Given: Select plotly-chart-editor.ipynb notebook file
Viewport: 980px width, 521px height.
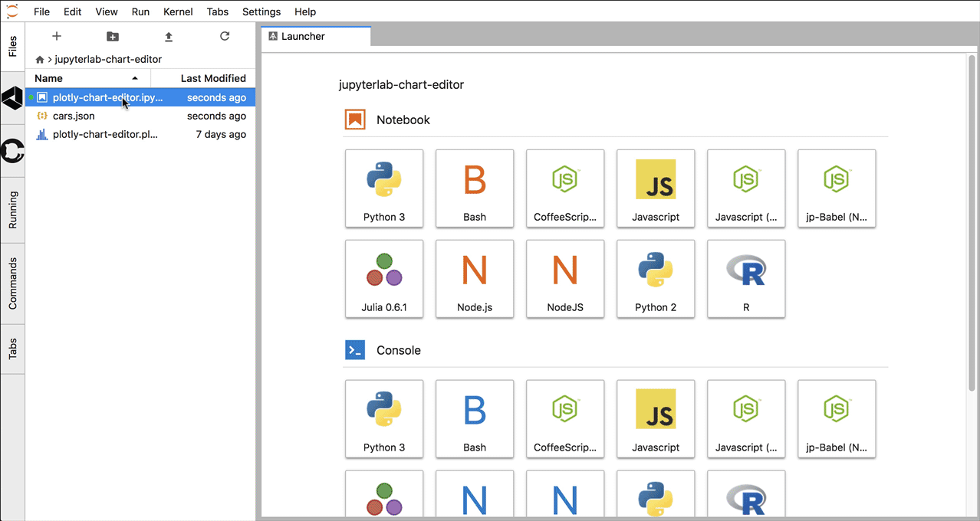Looking at the screenshot, I should pyautogui.click(x=140, y=97).
